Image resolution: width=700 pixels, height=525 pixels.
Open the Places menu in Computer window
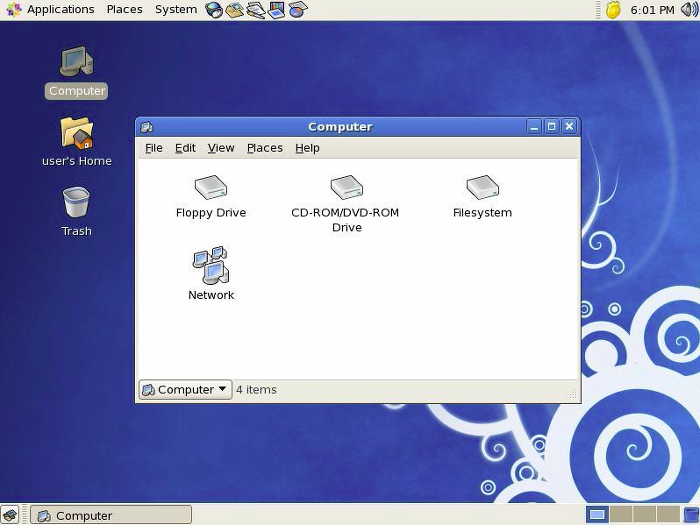[x=265, y=148]
